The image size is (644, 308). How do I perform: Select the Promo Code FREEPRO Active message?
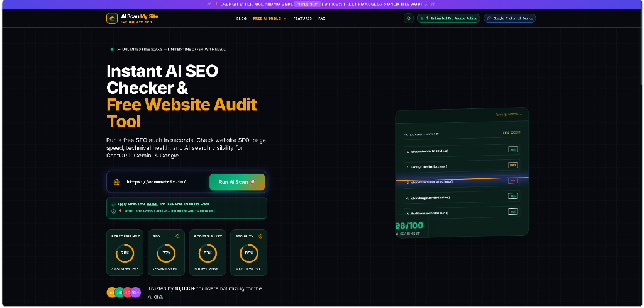click(x=169, y=211)
